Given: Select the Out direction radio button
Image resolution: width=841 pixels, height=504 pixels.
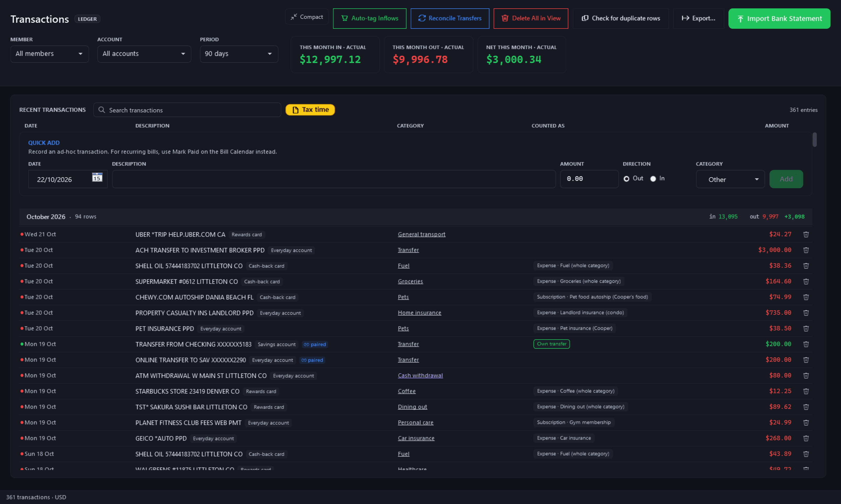Looking at the screenshot, I should tap(626, 179).
